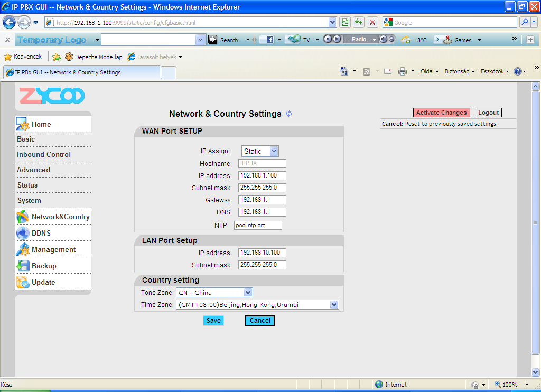Open the Search button dropdown arrow in toolbar
Image resolution: width=541 pixels, height=392 pixels.
(248, 40)
